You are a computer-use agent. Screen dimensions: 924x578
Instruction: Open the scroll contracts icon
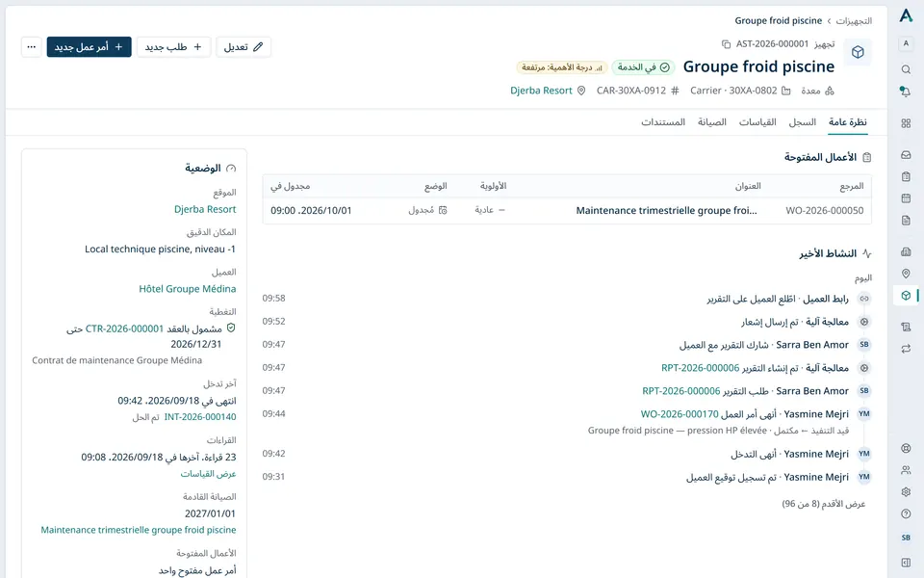[x=906, y=327]
